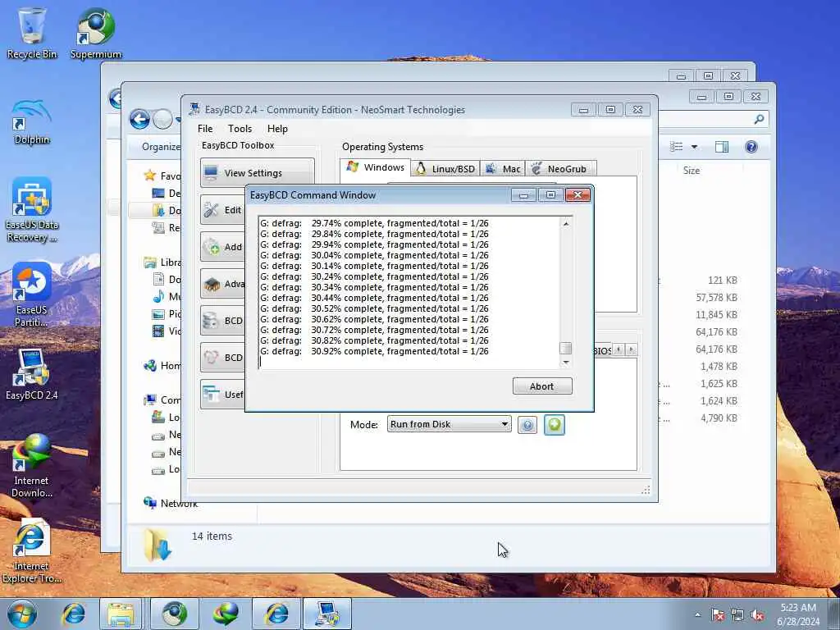Open the Help menu in EasyBCD

[x=277, y=129]
